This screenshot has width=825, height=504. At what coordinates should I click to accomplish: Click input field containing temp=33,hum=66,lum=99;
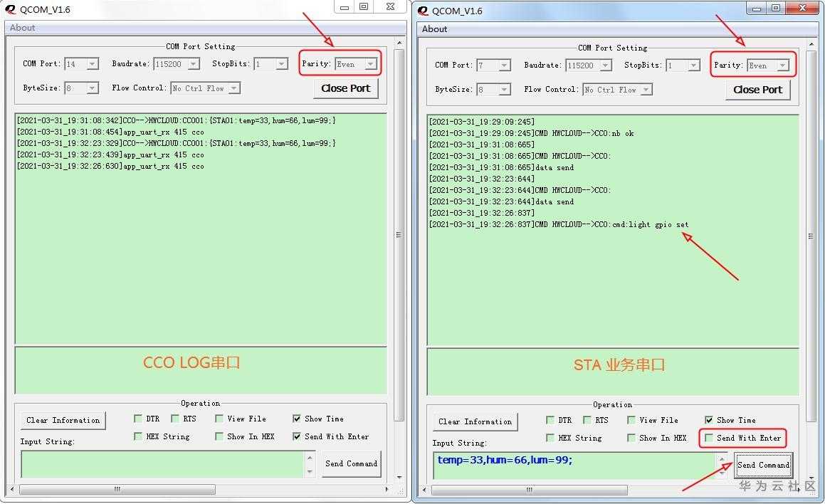[x=574, y=466]
